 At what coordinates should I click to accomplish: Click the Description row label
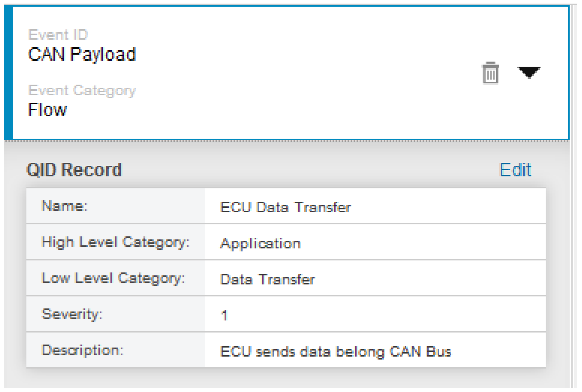(83, 350)
